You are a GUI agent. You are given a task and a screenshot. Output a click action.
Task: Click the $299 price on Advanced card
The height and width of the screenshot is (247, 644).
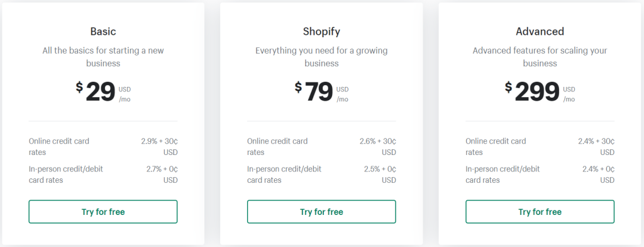click(532, 92)
